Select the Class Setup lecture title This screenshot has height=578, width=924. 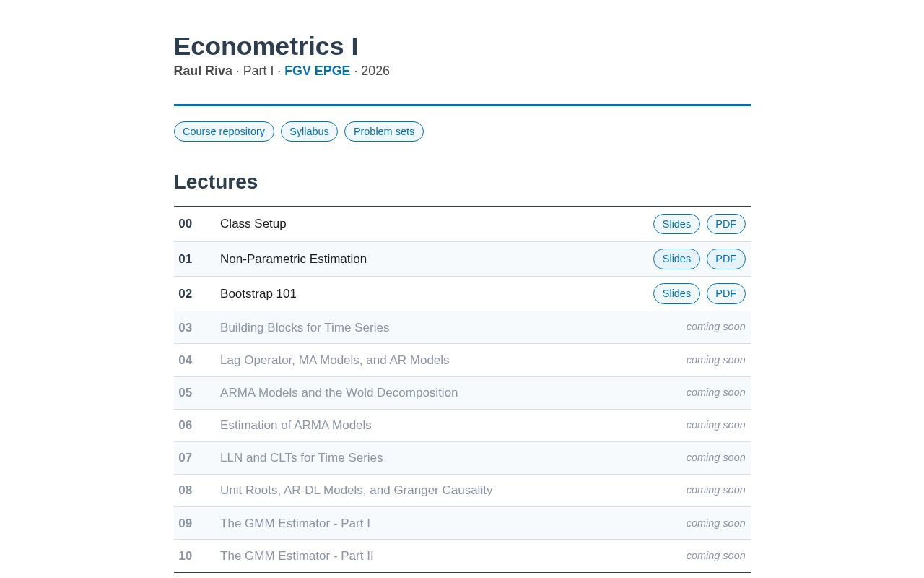253,224
